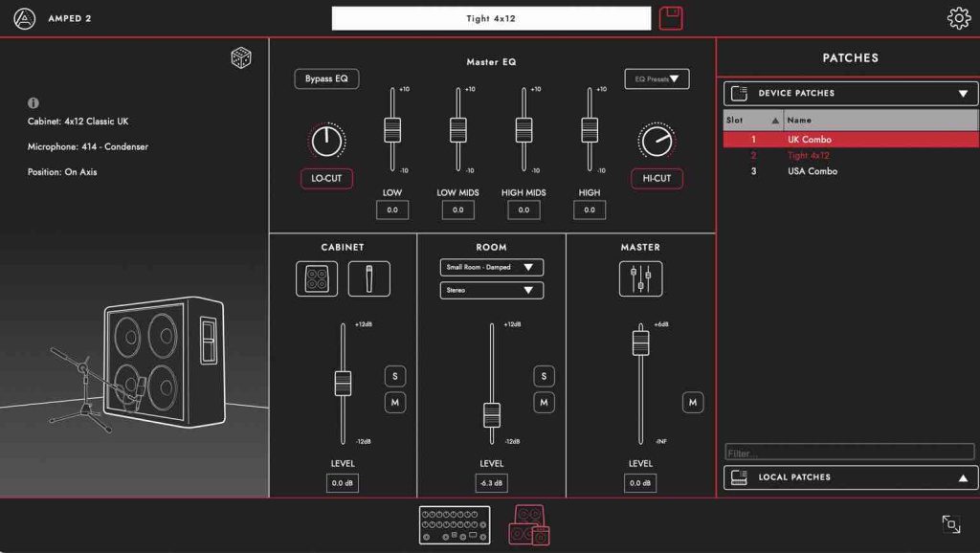Viewport: 980px width, 553px height.
Task: Click the mixer faders icon in Master section
Action: 639,277
